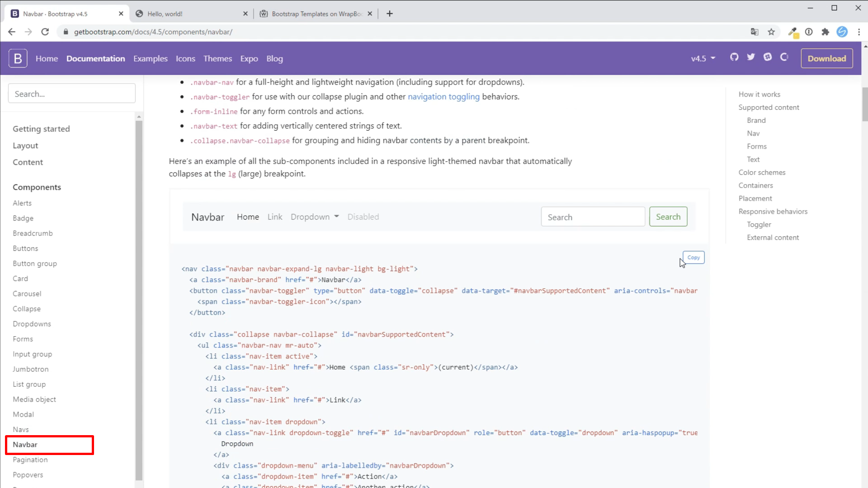This screenshot has width=868, height=488.
Task: Click the browser address bar URL
Action: (x=153, y=32)
